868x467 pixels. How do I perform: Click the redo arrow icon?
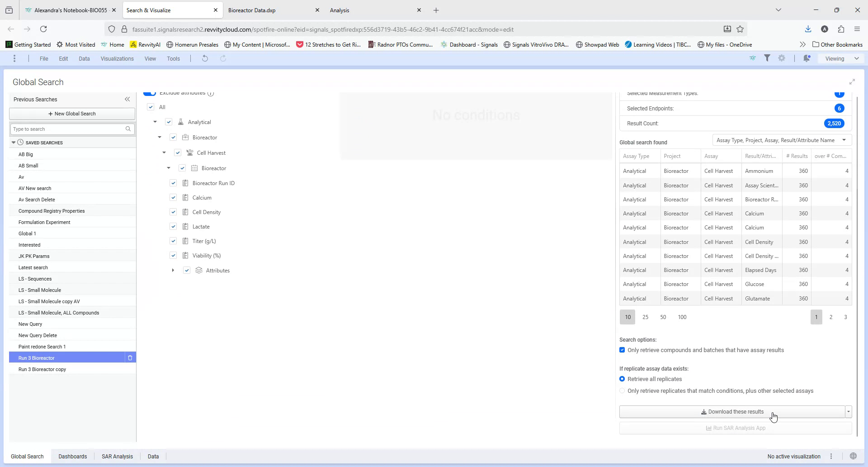coord(222,58)
